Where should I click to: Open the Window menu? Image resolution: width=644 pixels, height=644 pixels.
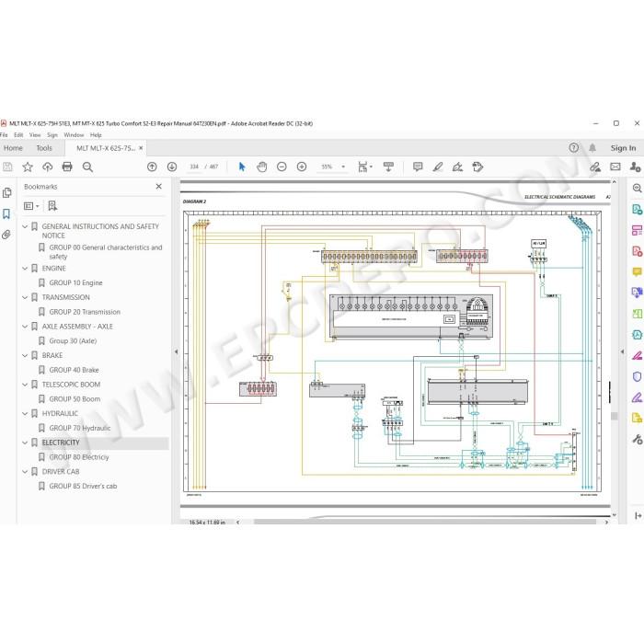coord(74,134)
